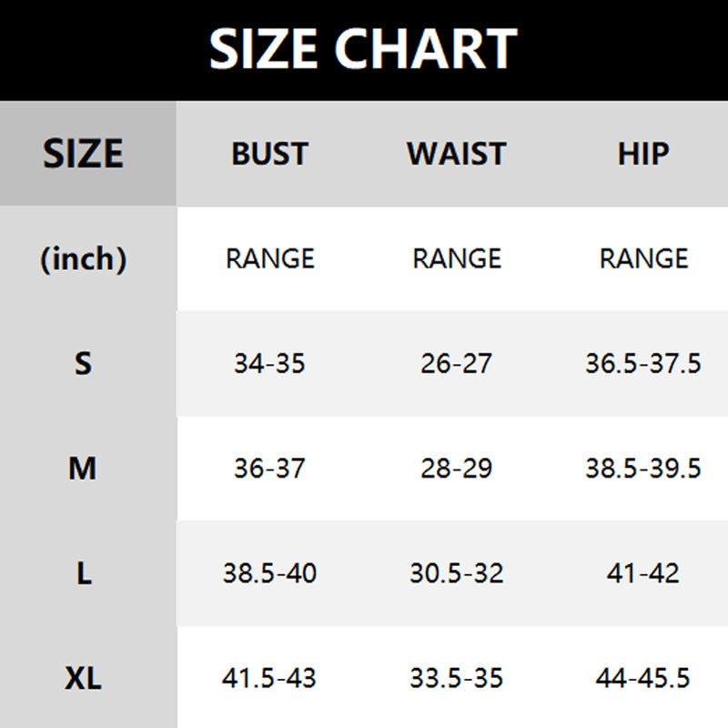
Task: Click the RANGE label under BUST
Action: pyautogui.click(x=269, y=259)
